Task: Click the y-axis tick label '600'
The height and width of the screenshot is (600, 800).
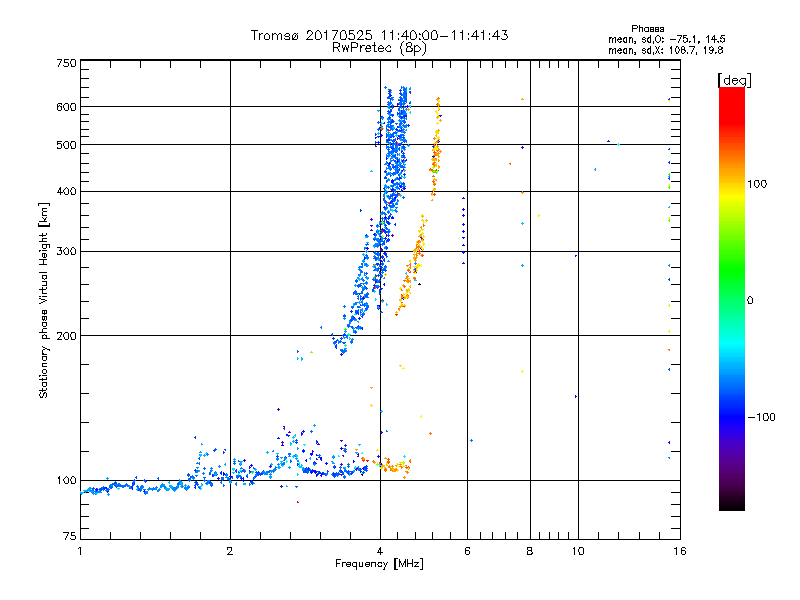Action: click(67, 107)
